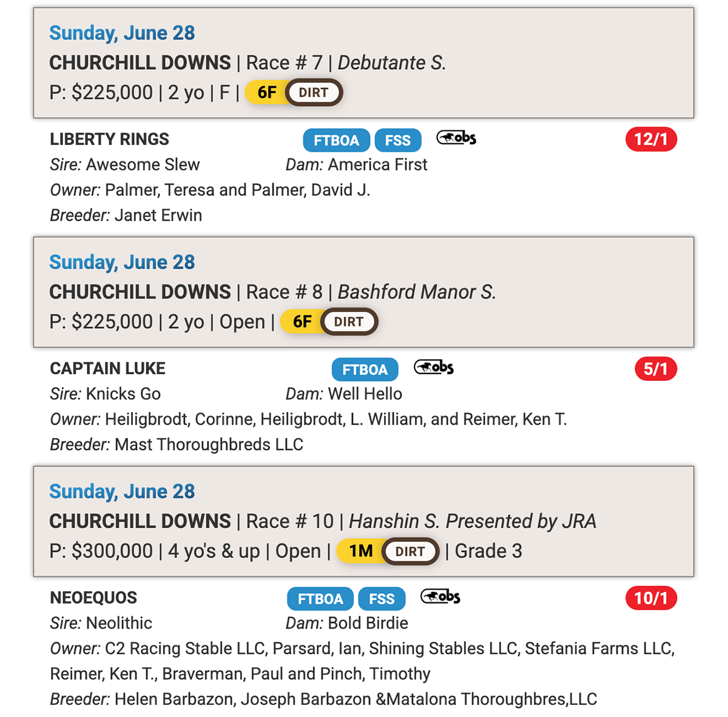Click the OBS logo beside Captain Luke

pos(434,368)
